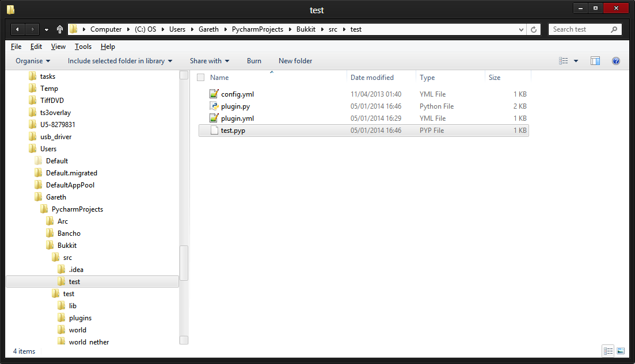Toggle the preview pane

(595, 61)
